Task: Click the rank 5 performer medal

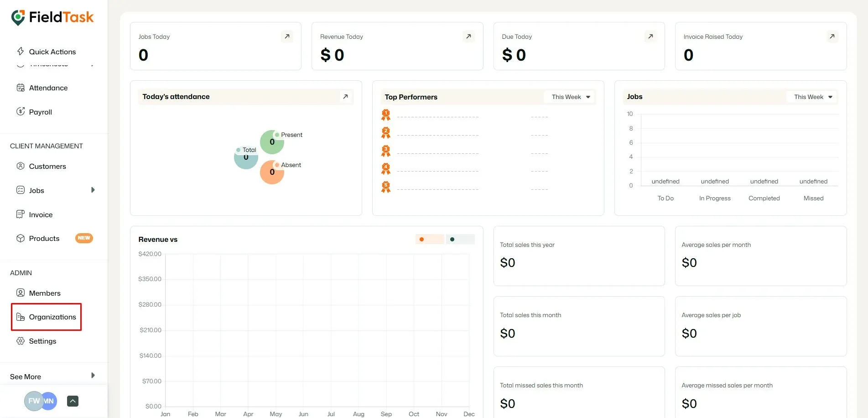Action: click(x=386, y=187)
